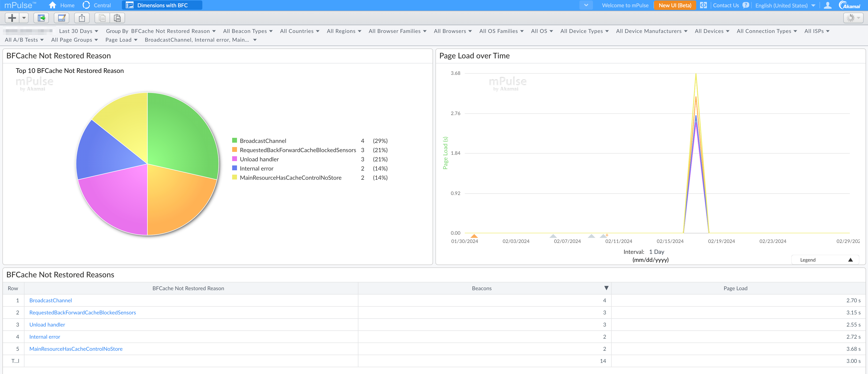The height and width of the screenshot is (374, 868).
Task: Click the Unload handler link in table
Action: pos(47,325)
